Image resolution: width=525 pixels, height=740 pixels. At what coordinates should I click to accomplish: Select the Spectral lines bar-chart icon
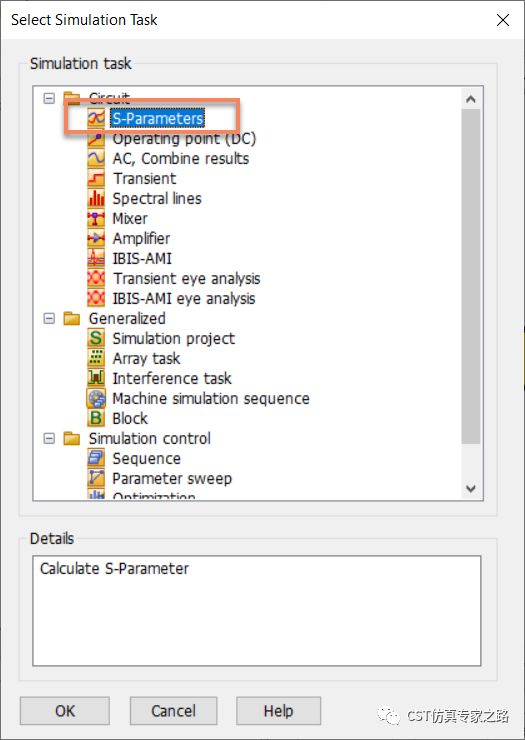point(96,199)
